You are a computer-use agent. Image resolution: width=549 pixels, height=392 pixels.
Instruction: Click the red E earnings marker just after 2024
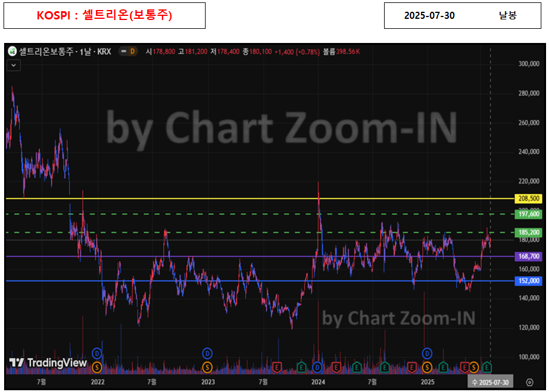coord(336,367)
